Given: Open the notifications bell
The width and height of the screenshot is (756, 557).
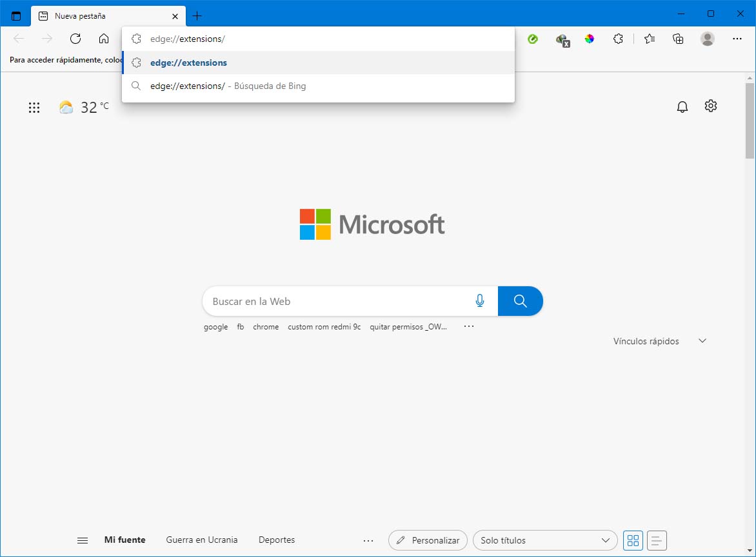Looking at the screenshot, I should (x=682, y=106).
